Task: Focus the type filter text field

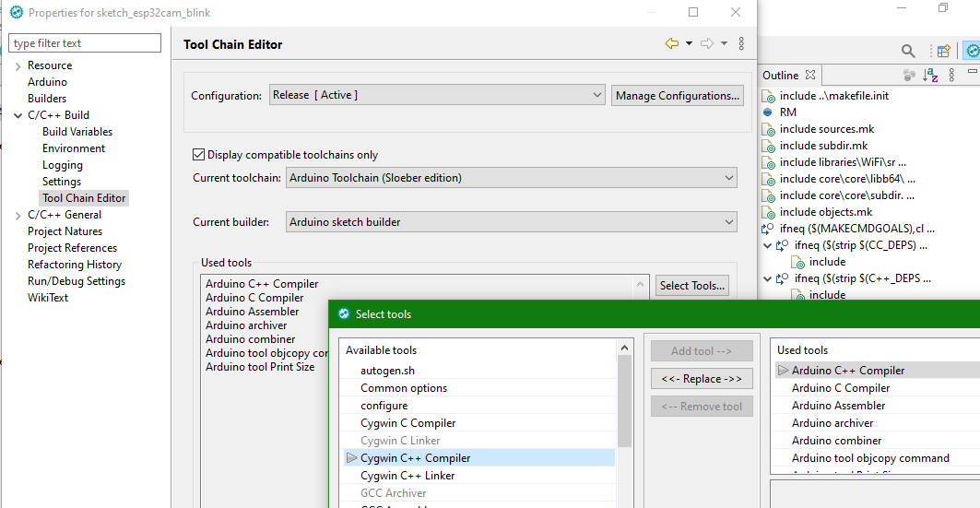Action: [85, 43]
